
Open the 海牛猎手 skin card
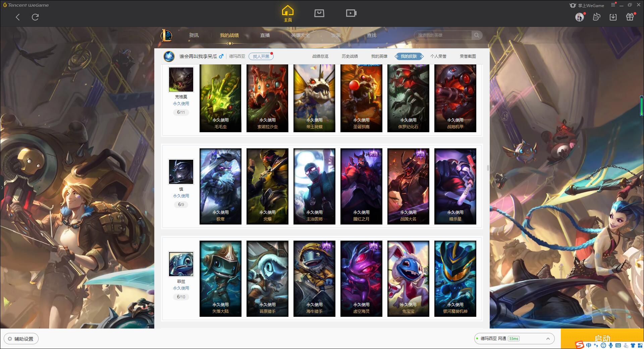314,279
